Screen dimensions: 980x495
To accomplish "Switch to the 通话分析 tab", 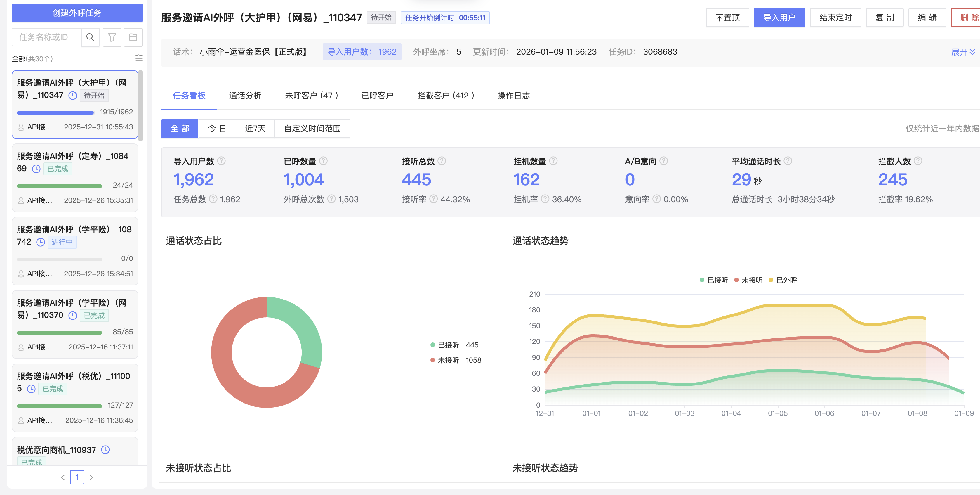I will click(245, 96).
